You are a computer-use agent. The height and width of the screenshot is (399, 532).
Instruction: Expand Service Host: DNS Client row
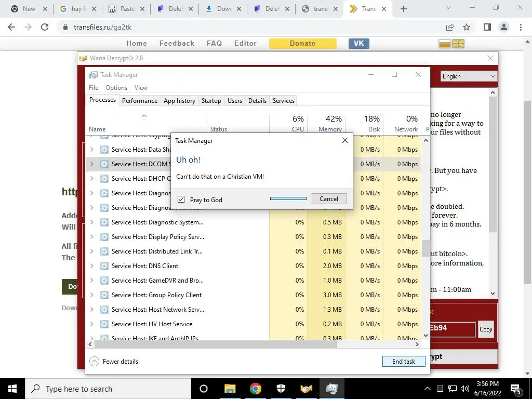coord(91,266)
